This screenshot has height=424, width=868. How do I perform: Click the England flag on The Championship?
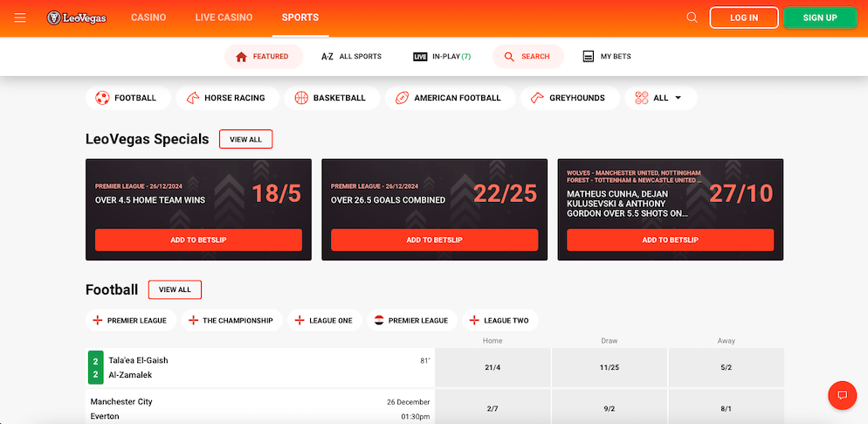(x=193, y=320)
